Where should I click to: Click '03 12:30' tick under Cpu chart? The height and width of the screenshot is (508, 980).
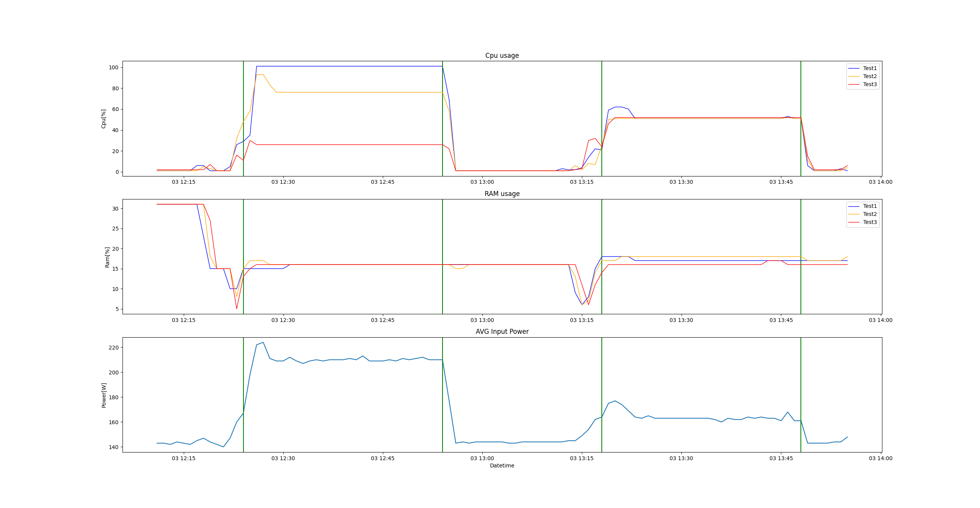[283, 182]
